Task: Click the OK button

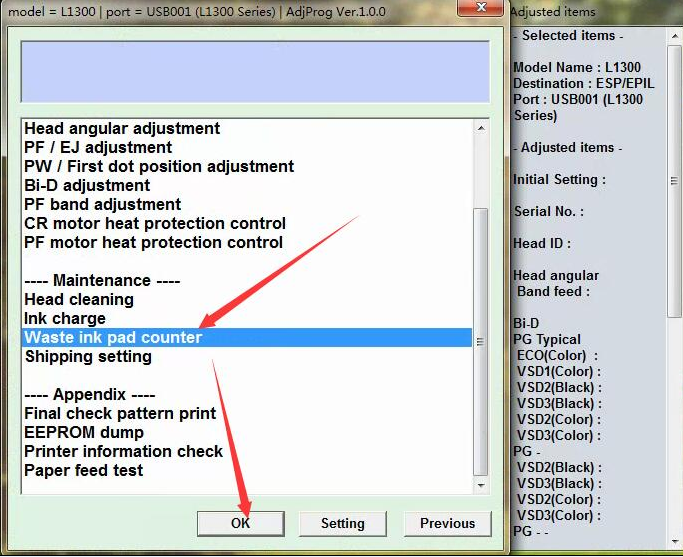Action: click(240, 523)
